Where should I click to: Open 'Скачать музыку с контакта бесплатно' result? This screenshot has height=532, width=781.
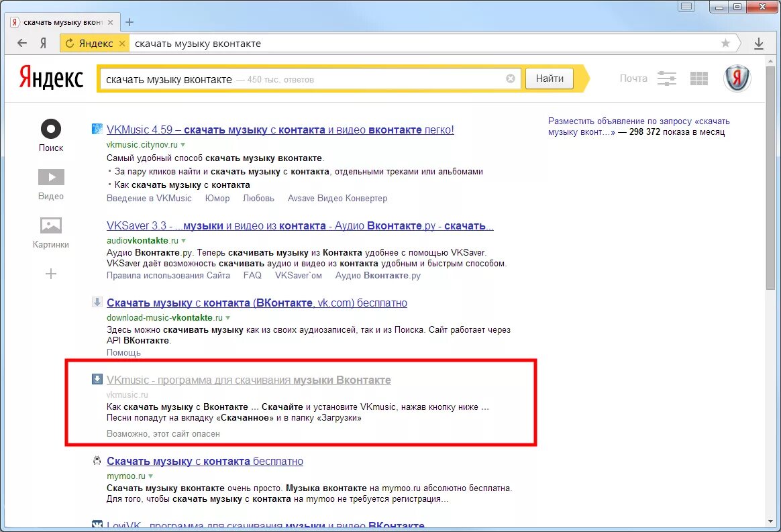tap(205, 462)
